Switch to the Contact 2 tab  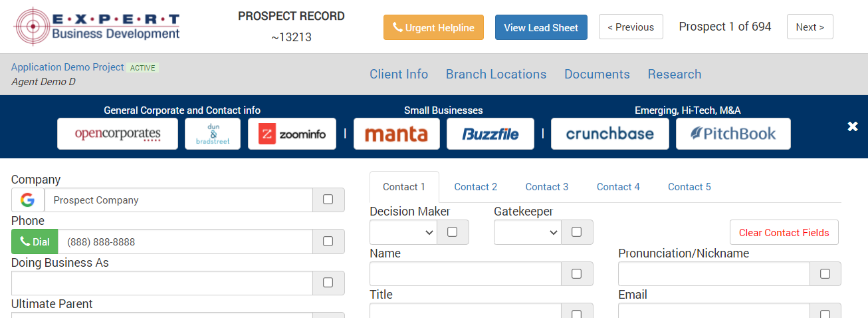coord(476,187)
